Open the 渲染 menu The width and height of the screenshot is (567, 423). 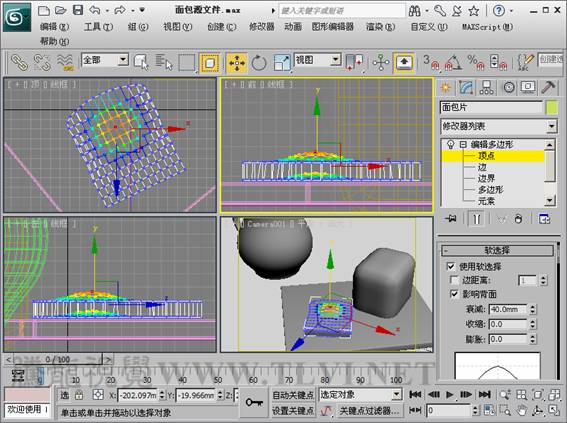click(380, 26)
